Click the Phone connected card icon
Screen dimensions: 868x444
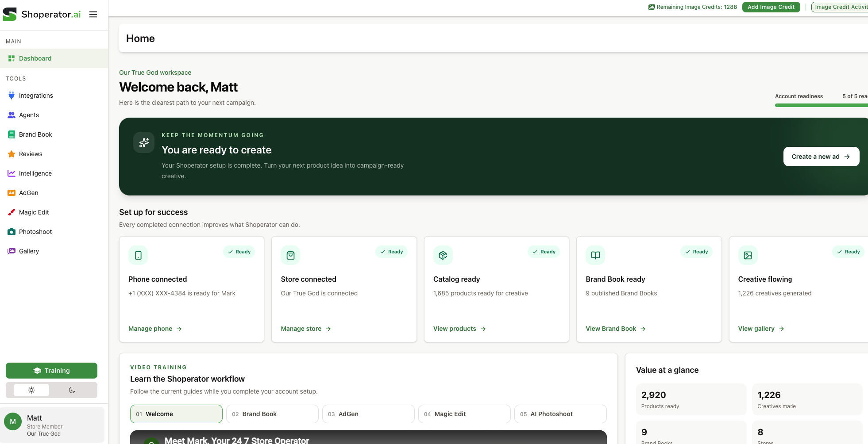(x=138, y=255)
